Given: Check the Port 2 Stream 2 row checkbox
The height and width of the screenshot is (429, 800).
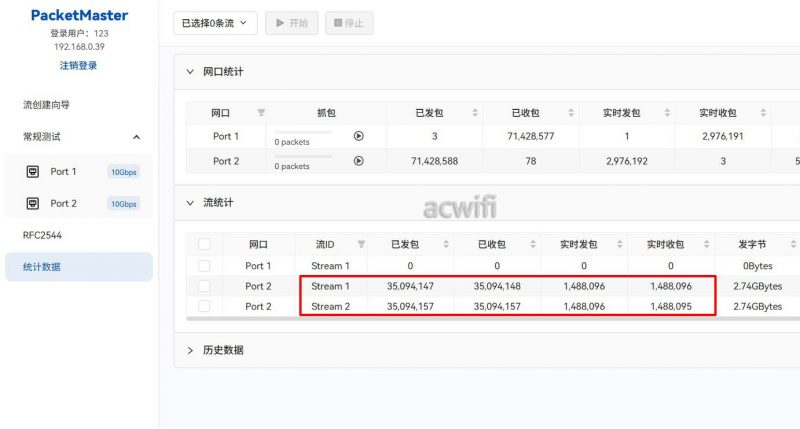Looking at the screenshot, I should click(x=205, y=306).
